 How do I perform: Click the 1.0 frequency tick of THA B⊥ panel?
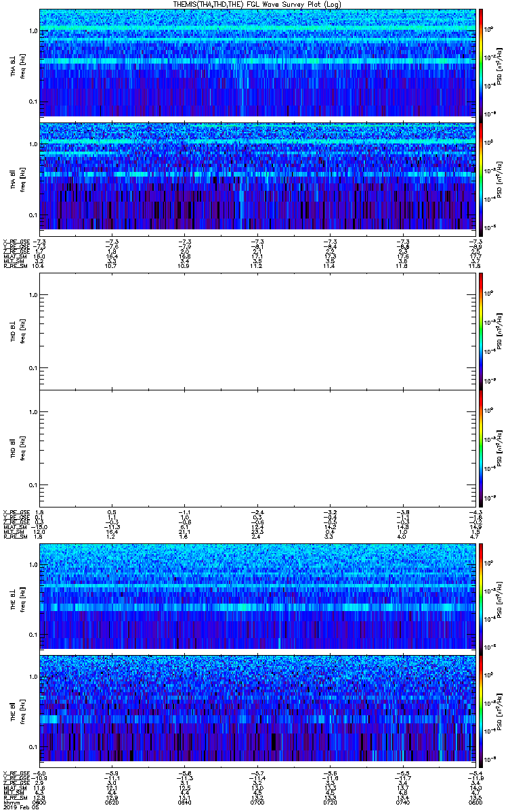coord(33,31)
